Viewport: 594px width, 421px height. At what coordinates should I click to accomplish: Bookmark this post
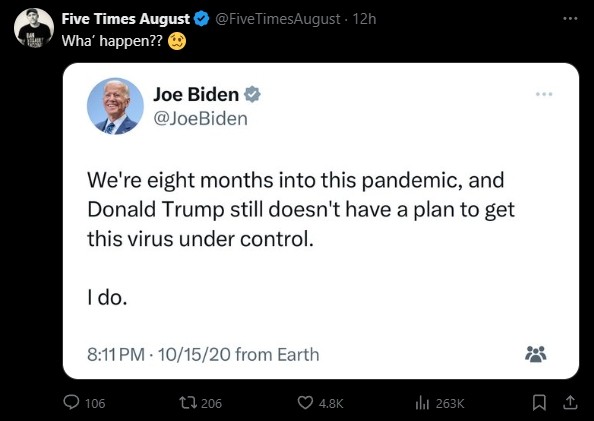pyautogui.click(x=539, y=402)
